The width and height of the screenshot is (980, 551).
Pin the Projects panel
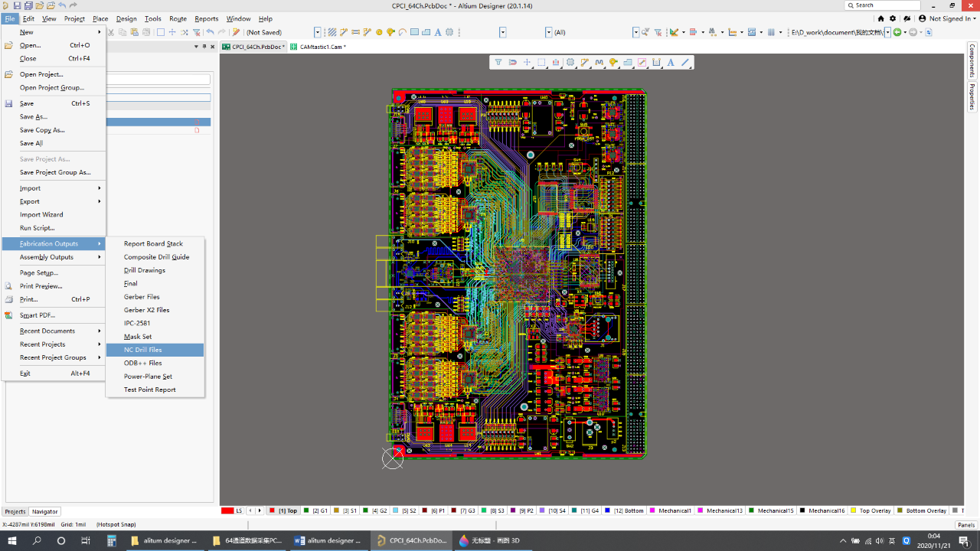click(204, 47)
